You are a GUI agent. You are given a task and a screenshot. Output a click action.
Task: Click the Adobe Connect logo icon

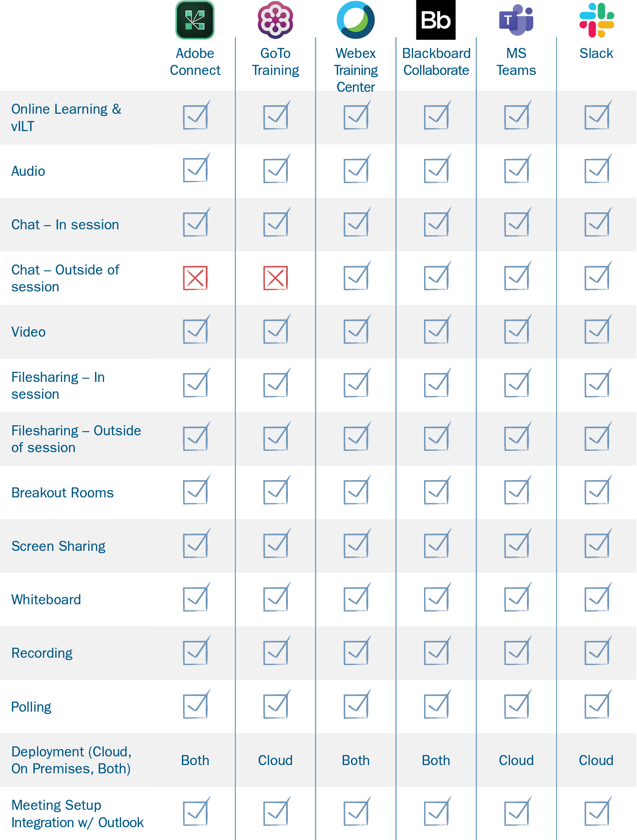tap(195, 20)
